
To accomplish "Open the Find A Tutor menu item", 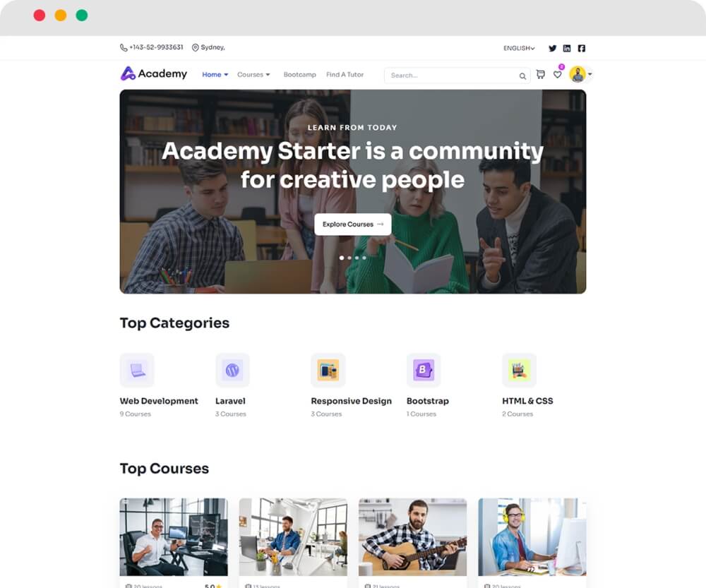I will click(x=345, y=75).
